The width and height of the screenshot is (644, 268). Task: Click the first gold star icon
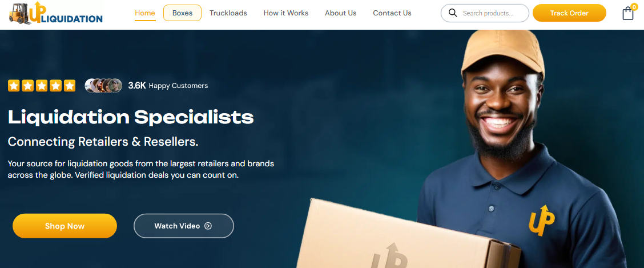coord(14,86)
